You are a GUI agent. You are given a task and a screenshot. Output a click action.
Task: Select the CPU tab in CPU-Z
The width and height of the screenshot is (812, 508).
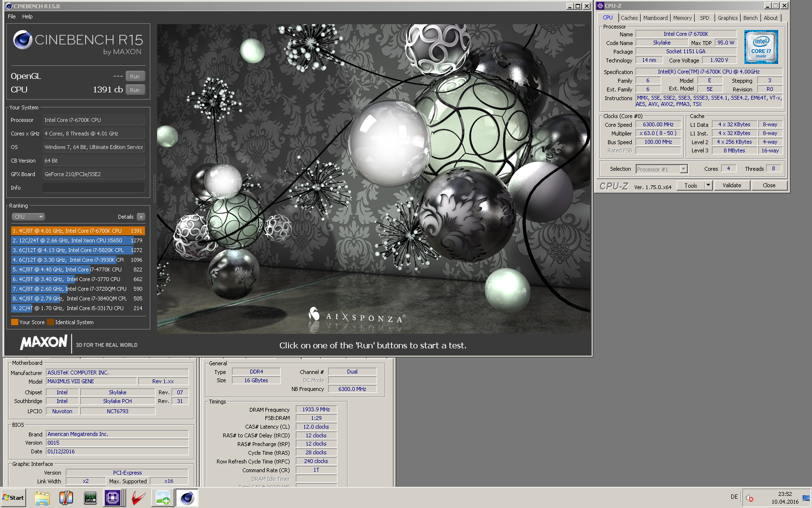point(608,17)
